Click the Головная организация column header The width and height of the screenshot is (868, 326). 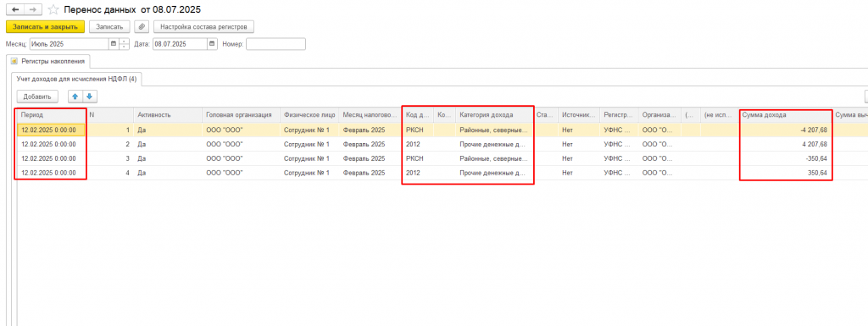click(241, 115)
